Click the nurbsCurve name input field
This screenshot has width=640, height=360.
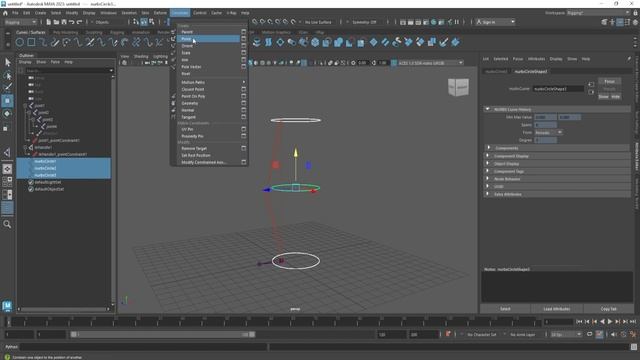558,89
